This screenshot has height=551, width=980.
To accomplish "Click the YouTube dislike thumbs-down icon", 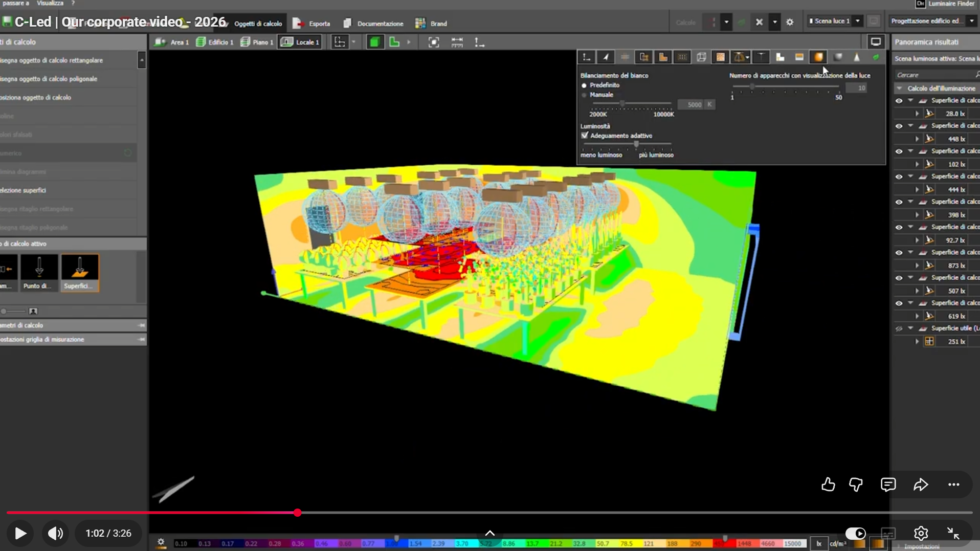I will [856, 484].
